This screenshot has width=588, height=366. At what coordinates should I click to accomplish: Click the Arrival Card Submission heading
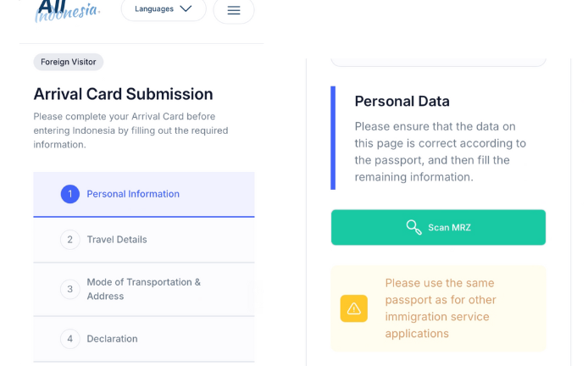[x=123, y=94]
